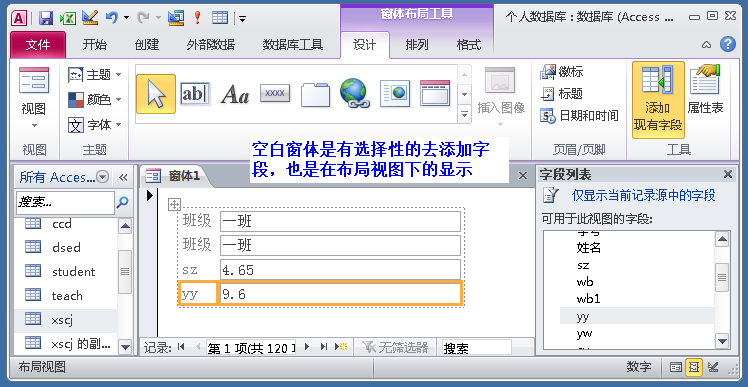Click the 日期和时间 button

(579, 115)
